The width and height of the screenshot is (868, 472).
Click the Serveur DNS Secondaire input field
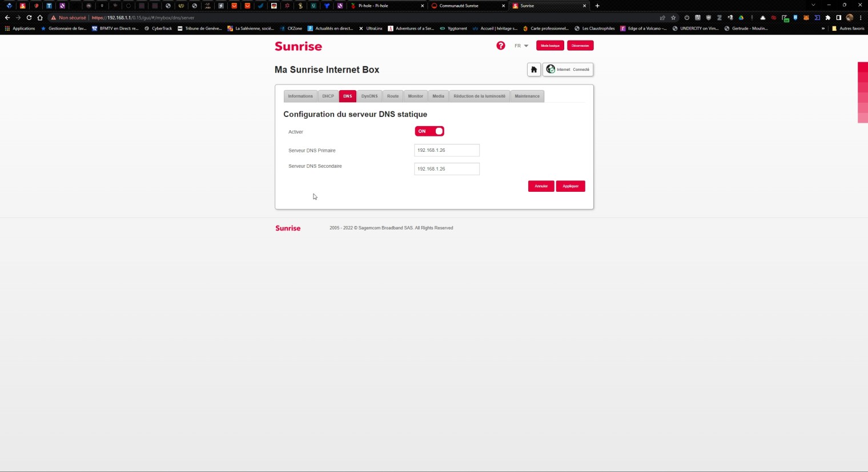click(447, 169)
